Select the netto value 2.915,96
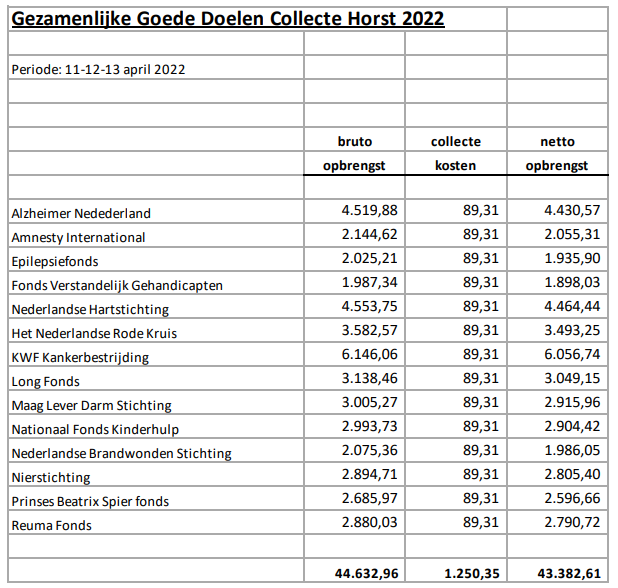 [572, 403]
